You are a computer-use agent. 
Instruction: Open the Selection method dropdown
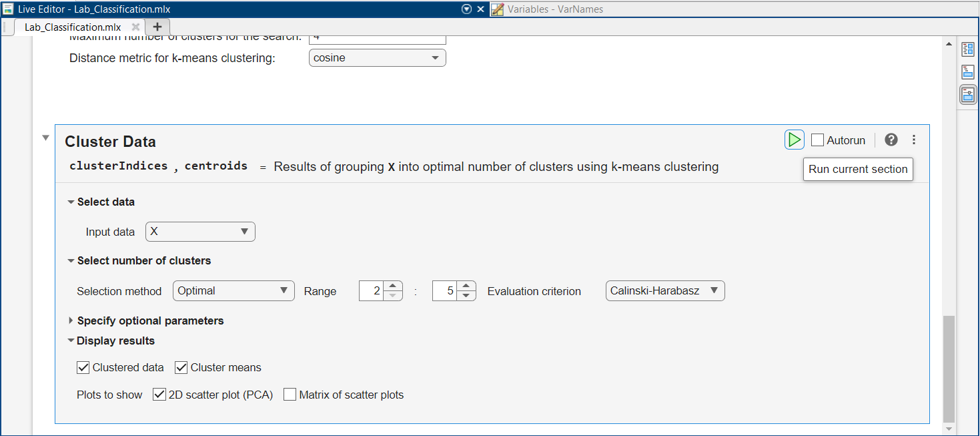(233, 291)
